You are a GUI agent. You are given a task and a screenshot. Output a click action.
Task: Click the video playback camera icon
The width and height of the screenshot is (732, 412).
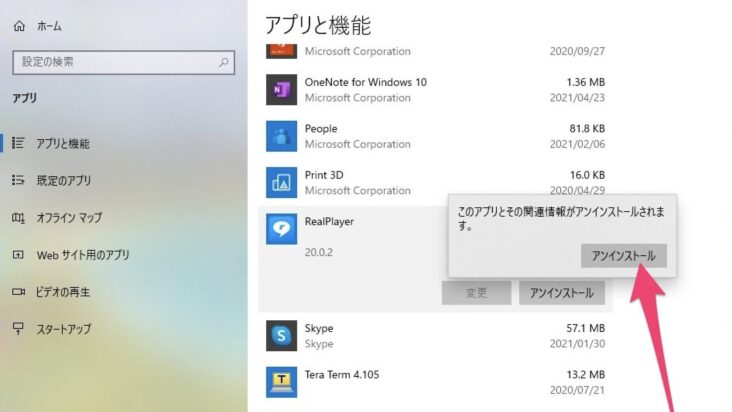pyautogui.click(x=18, y=292)
